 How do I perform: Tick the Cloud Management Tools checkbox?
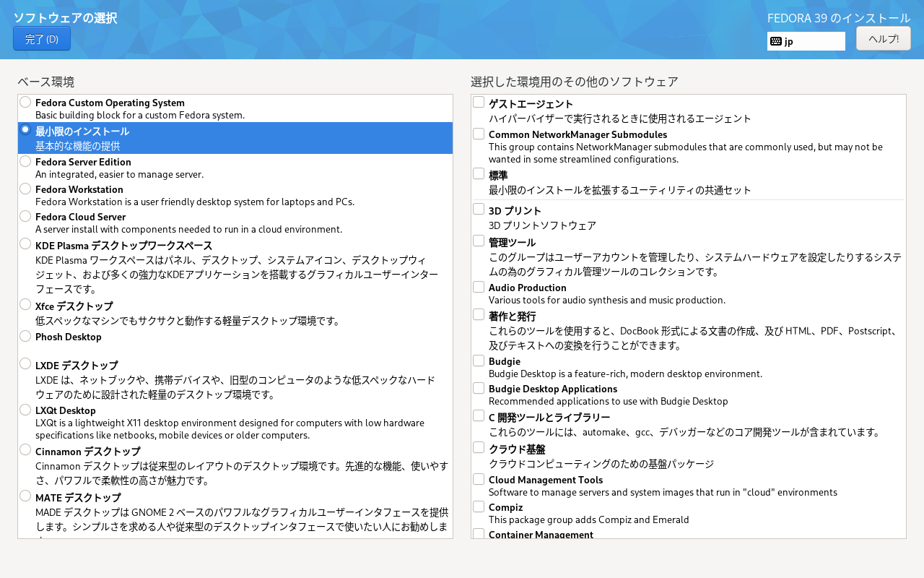479,479
